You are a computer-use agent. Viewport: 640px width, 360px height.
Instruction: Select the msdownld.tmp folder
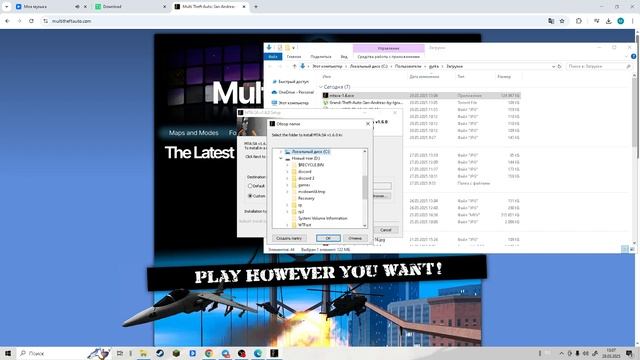(311, 191)
